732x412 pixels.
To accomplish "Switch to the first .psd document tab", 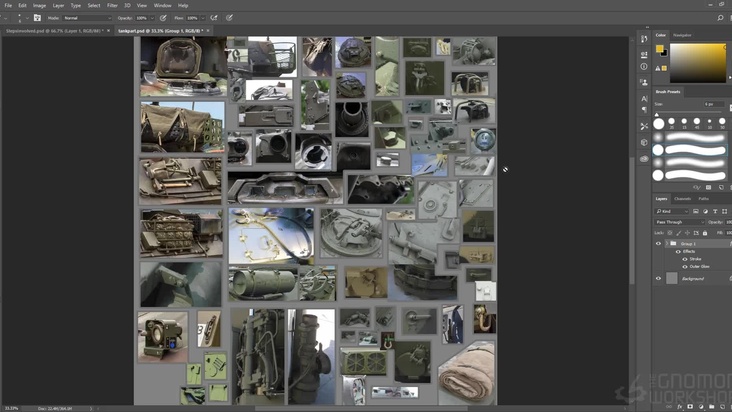I will [54, 31].
